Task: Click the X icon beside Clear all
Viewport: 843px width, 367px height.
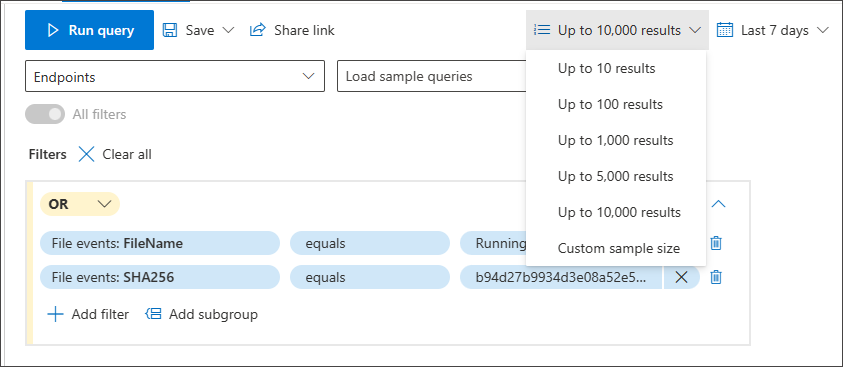Action: coord(86,155)
